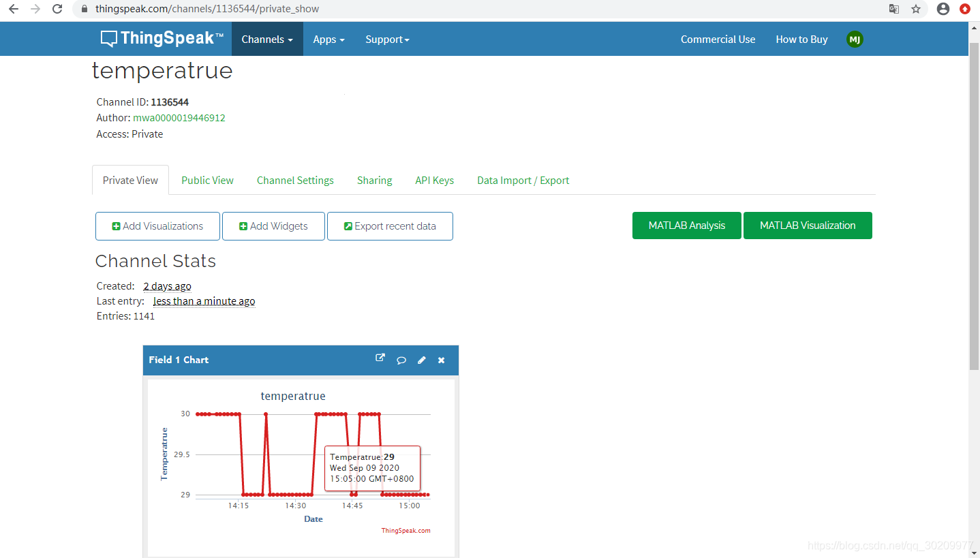This screenshot has height=558, width=980.
Task: Click the Channel Stats heading
Action: pos(155,261)
